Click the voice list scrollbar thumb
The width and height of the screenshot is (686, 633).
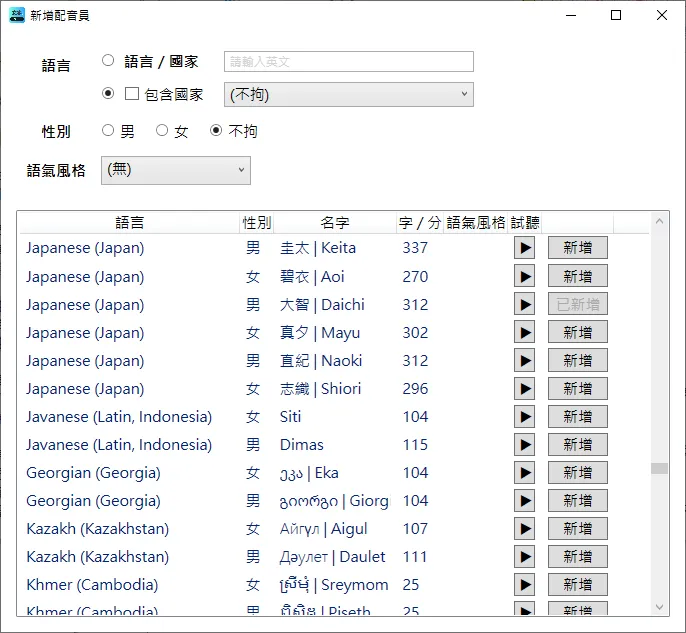point(659,468)
